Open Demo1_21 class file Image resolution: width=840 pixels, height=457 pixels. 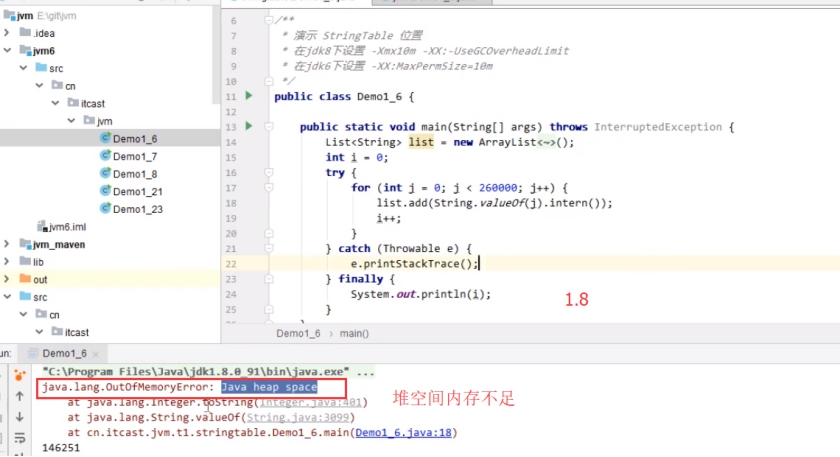coord(137,192)
